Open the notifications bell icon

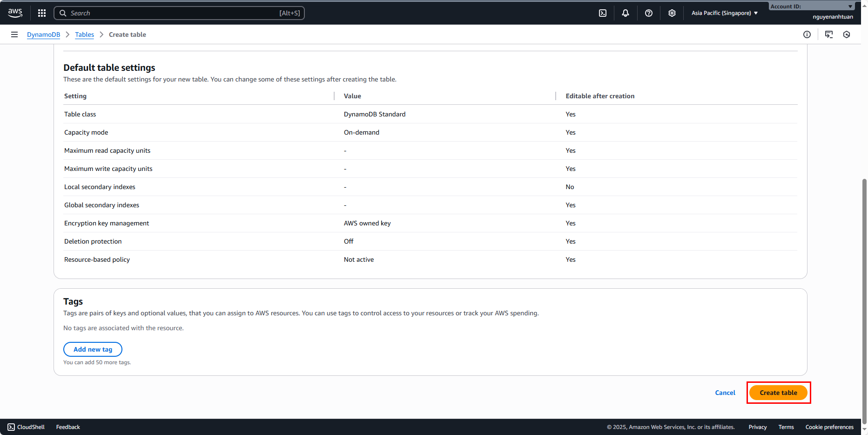tap(626, 13)
